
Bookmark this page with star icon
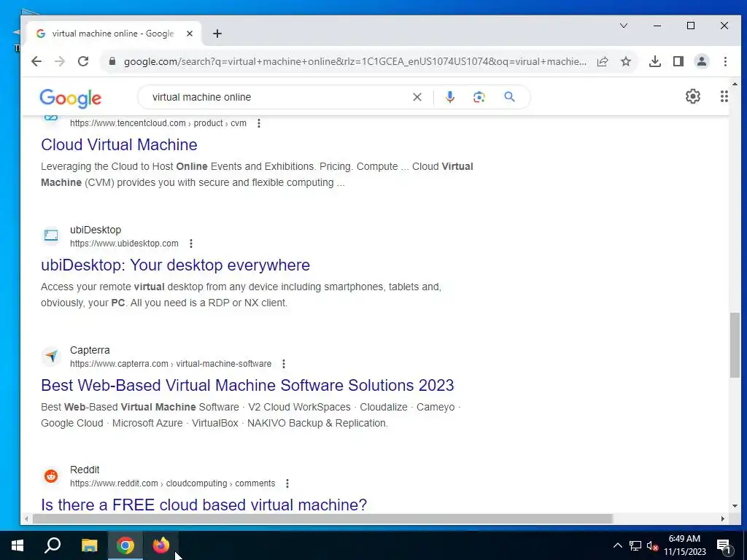tap(626, 61)
